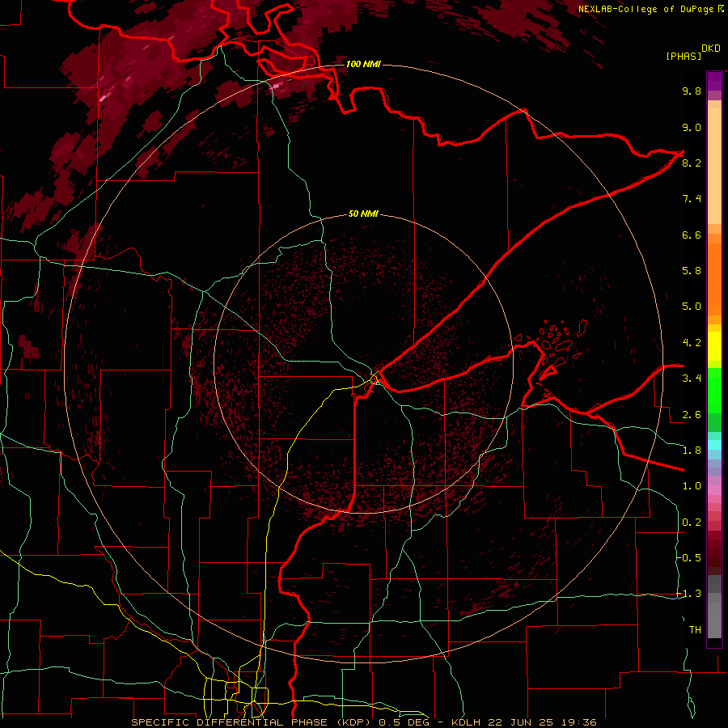Pick the purple band atop the color scale
Screen dimensions: 728x728
pos(714,82)
